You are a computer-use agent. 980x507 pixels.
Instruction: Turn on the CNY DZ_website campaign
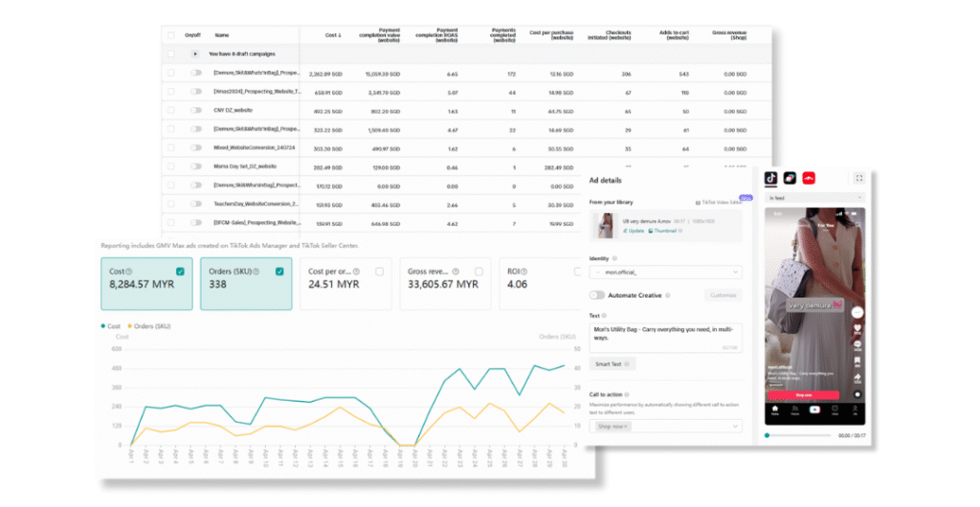[x=196, y=111]
